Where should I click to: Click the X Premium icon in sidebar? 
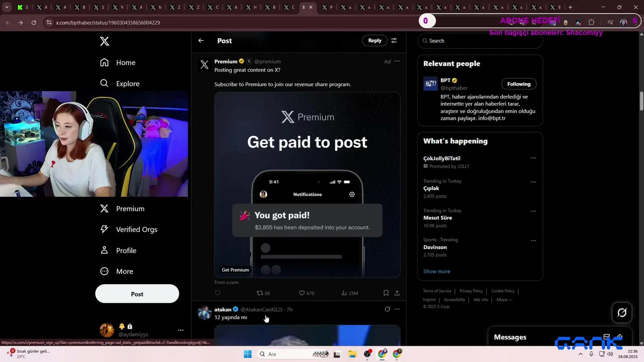tap(104, 209)
